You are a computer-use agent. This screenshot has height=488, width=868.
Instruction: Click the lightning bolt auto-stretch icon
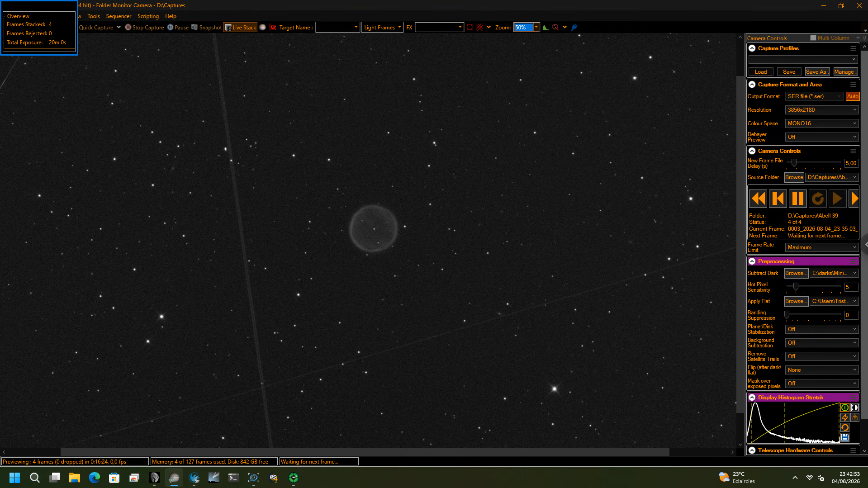[844, 417]
